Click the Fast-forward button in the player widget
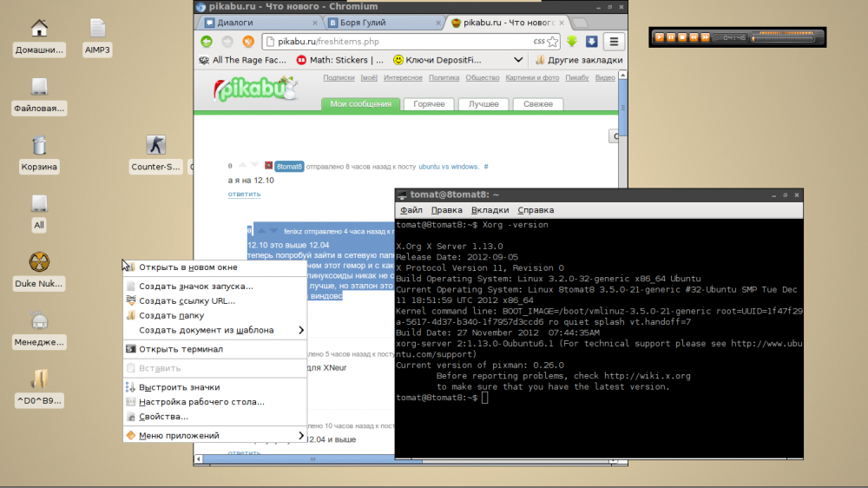This screenshot has height=488, width=868. [x=705, y=37]
